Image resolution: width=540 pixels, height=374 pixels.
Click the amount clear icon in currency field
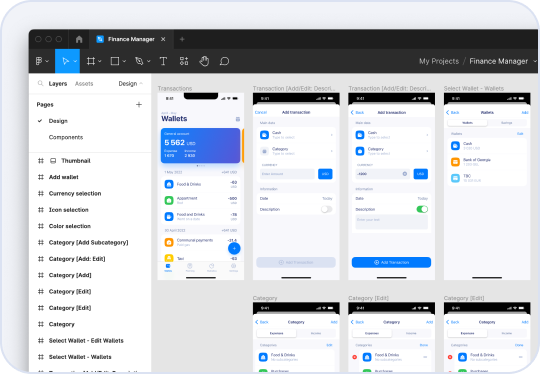click(x=405, y=174)
